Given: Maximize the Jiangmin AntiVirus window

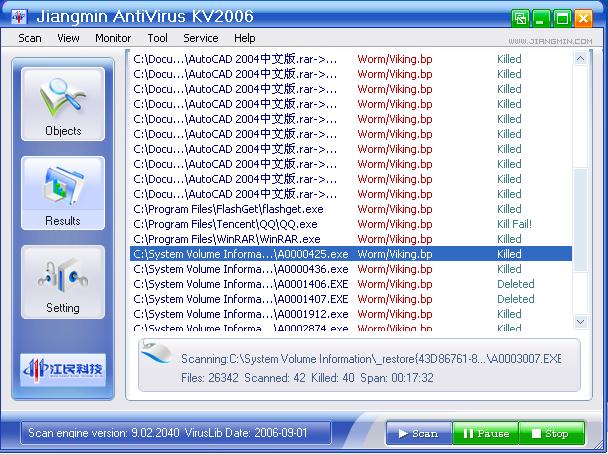Looking at the screenshot, I should [x=562, y=18].
